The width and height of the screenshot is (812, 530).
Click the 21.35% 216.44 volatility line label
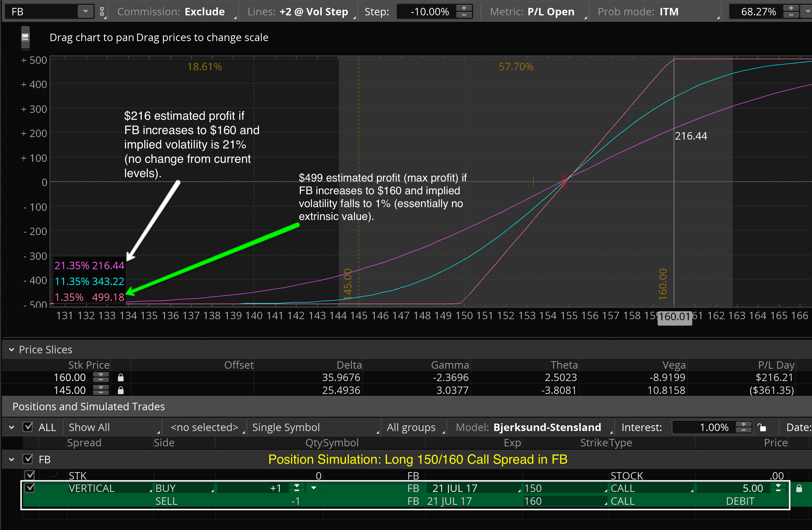pos(89,265)
